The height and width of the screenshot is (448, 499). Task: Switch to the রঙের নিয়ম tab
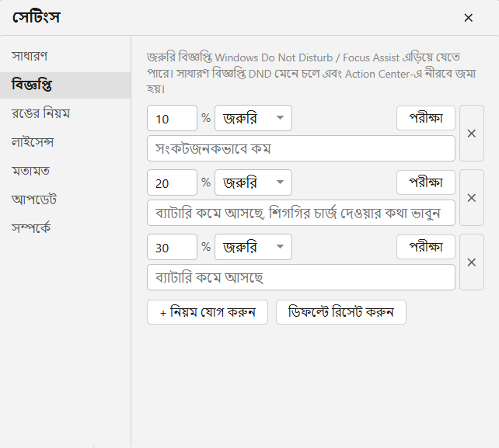click(65, 113)
